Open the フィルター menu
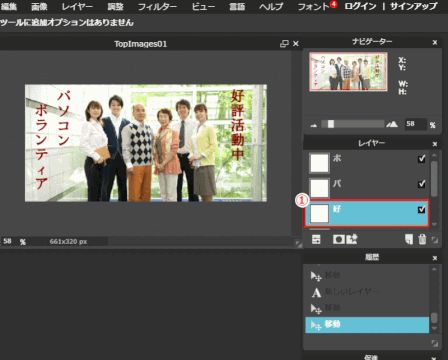 [x=157, y=6]
